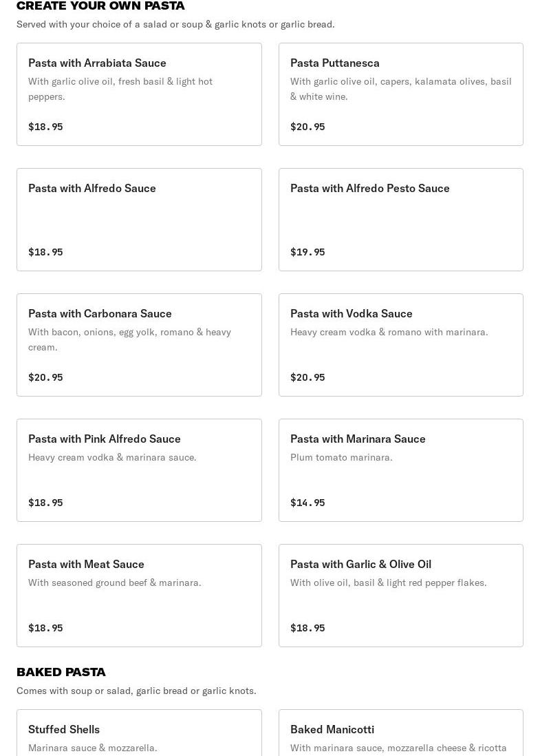The height and width of the screenshot is (756, 540).
Task: Click the Pasta with Vodka Sauce title
Action: click(351, 313)
